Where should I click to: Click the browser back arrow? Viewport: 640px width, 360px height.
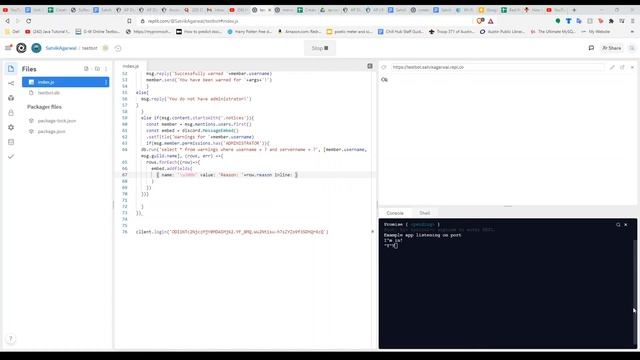pyautogui.click(x=7, y=21)
